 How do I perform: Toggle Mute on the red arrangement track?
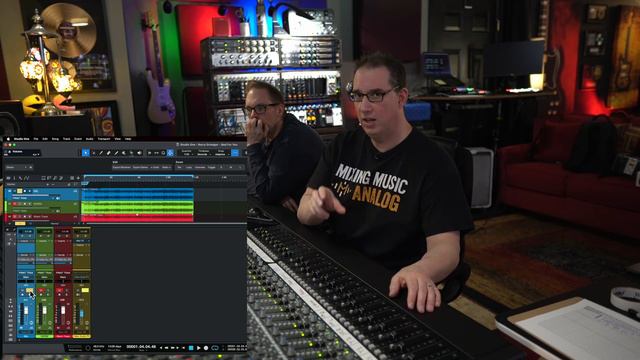pos(14,216)
